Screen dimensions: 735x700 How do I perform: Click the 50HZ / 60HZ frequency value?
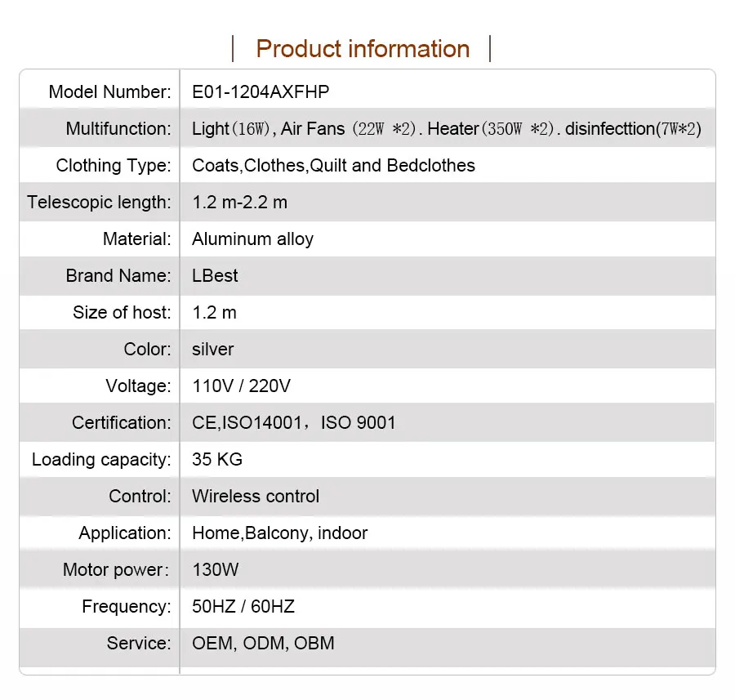(243, 607)
